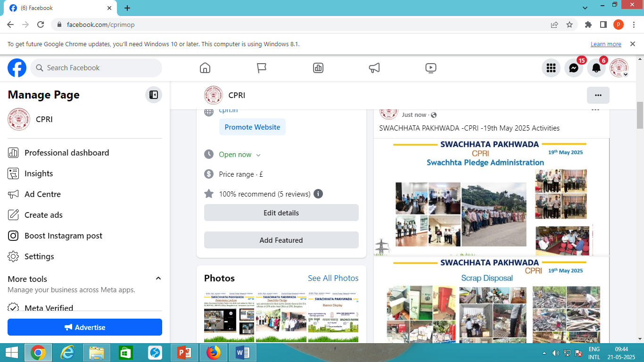Open the Professional dashboard chart icon in top bar
This screenshot has width=644, height=362.
(x=318, y=68)
